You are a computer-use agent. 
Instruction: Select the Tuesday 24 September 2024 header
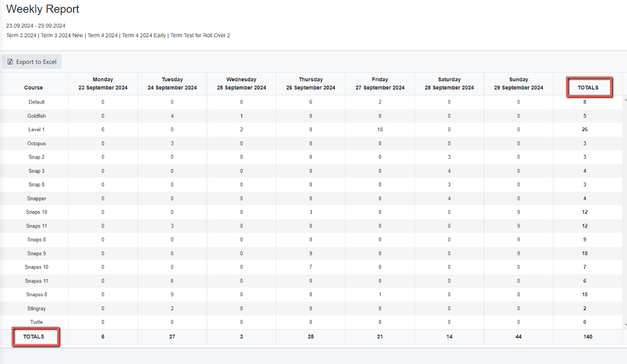(172, 84)
